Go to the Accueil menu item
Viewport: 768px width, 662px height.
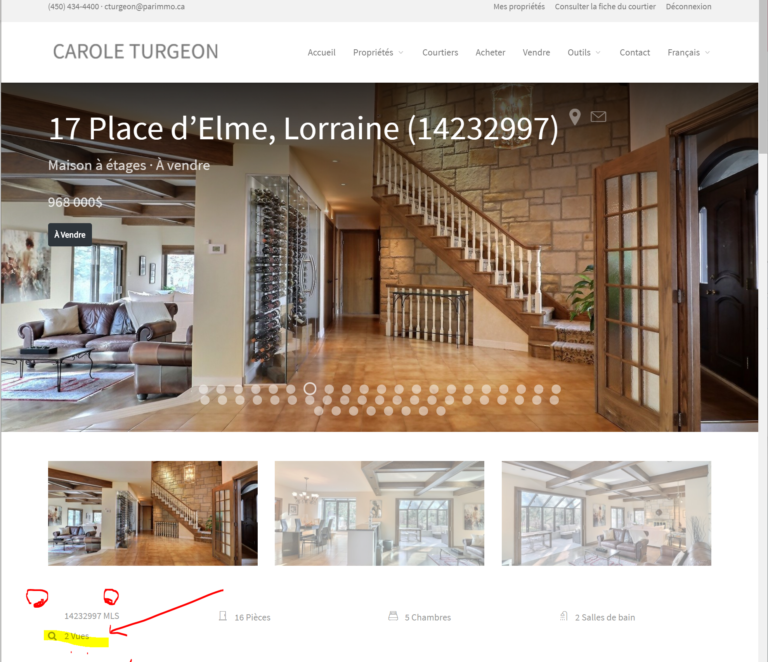[x=321, y=52]
